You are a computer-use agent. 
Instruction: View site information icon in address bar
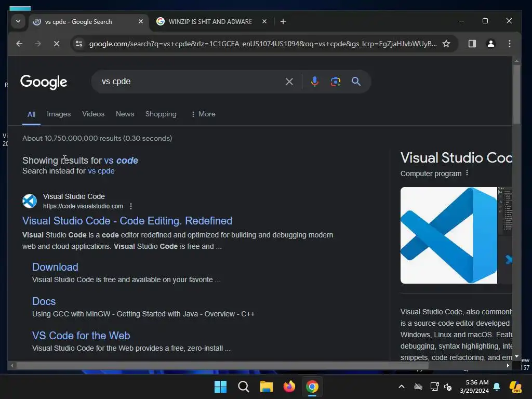[79, 44]
